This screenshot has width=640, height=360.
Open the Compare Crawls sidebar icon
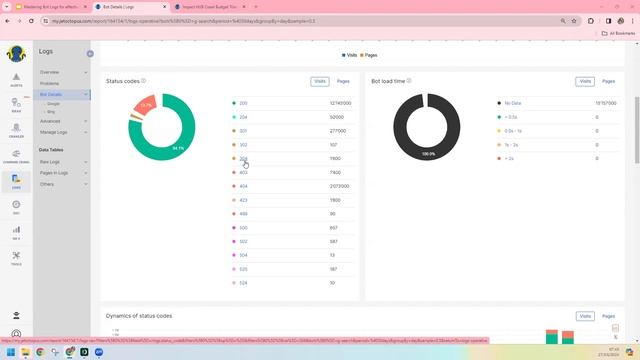[16, 156]
